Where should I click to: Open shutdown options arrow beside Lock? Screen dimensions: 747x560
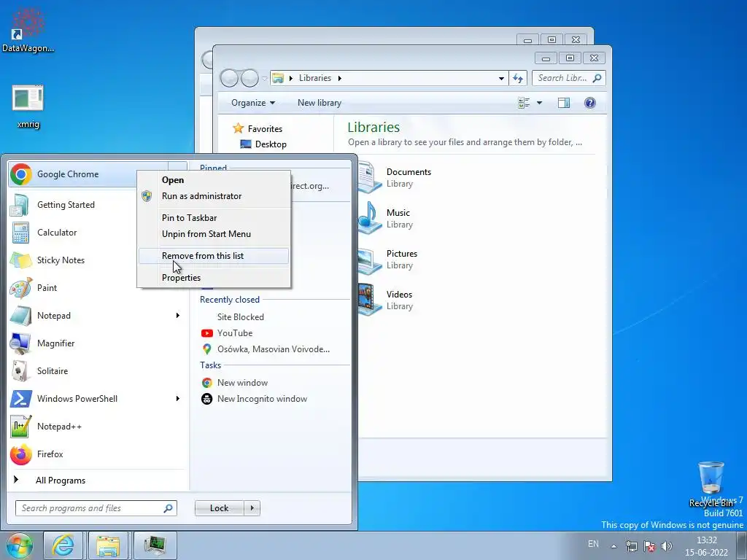tap(252, 508)
